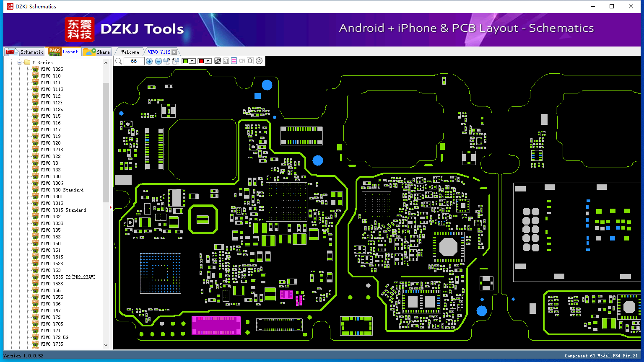
Task: Switch to the Welcome tab
Action: pos(130,52)
